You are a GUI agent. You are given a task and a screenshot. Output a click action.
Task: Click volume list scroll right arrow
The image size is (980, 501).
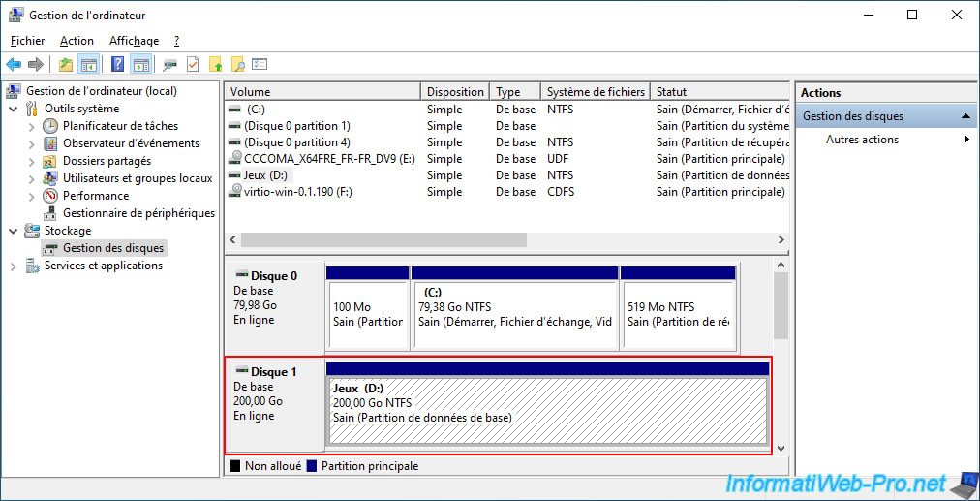pyautogui.click(x=781, y=239)
